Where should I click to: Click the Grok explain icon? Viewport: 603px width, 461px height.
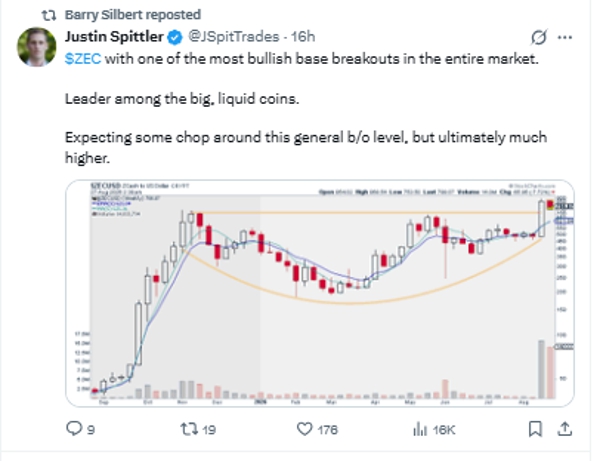tap(538, 37)
